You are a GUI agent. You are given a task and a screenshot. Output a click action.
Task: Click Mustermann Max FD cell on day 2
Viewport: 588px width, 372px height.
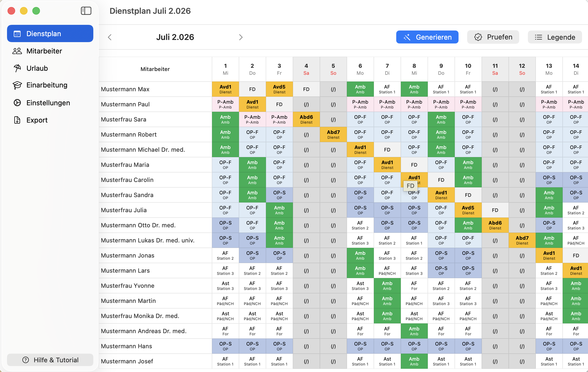tap(252, 89)
